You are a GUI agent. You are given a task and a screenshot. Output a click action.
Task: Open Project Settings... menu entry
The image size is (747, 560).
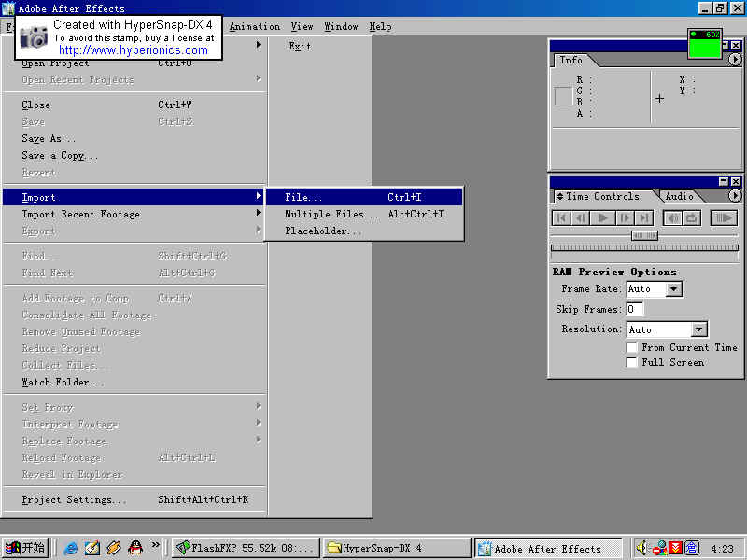click(134, 499)
